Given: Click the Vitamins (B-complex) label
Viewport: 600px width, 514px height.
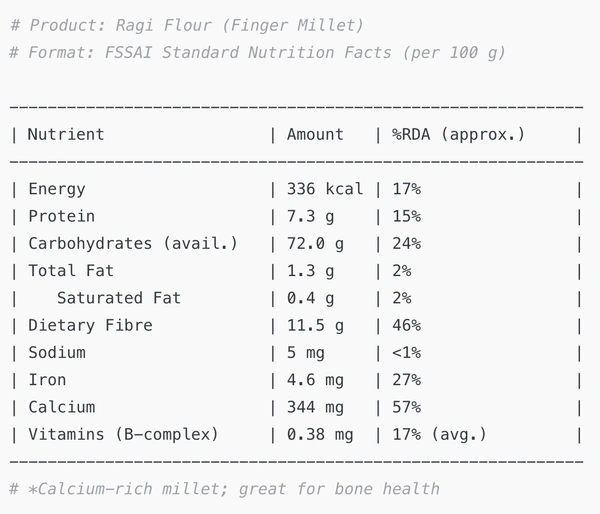Looking at the screenshot, I should click(123, 434).
